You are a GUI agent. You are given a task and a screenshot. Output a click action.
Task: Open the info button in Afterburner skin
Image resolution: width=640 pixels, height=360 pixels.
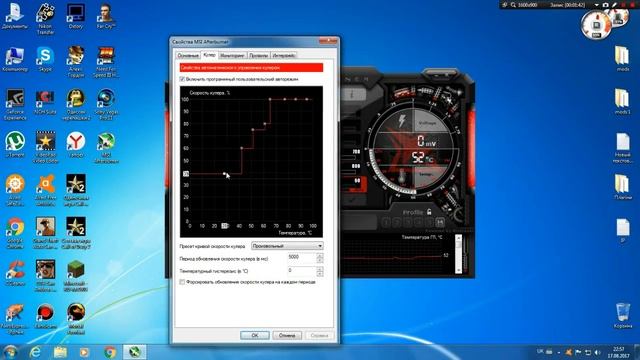[352, 94]
